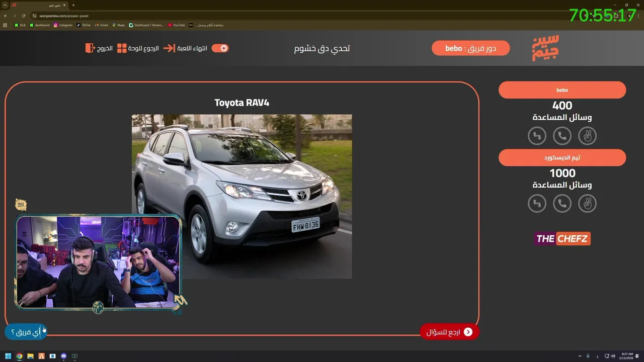Image resolution: width=644 pixels, height=362 pixels.
Task: Use bebo's two-fingers lifeline icon
Action: pos(587,136)
